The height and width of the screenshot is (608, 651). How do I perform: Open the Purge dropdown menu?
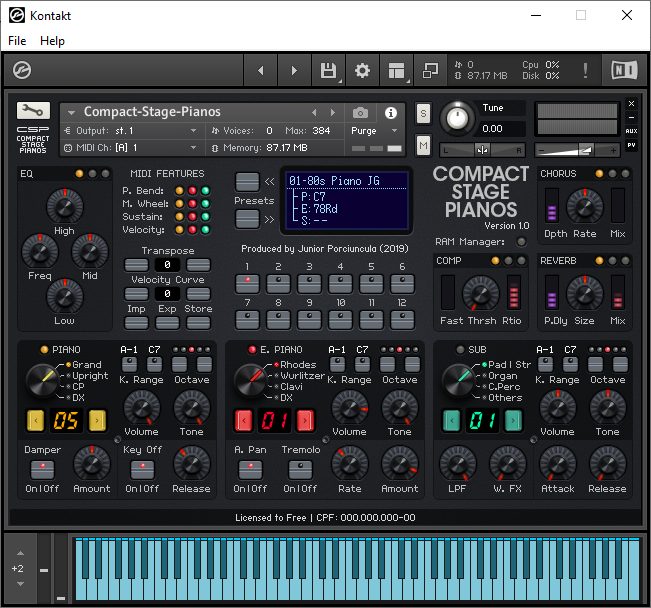(374, 131)
